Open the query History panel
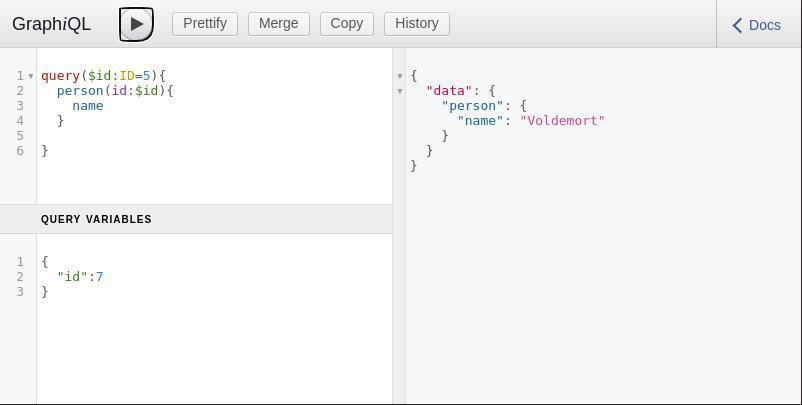 coord(416,23)
